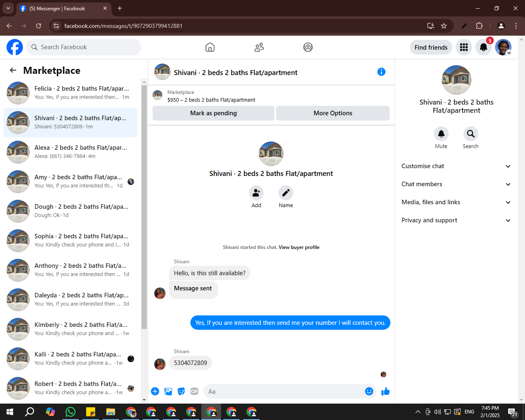Search in conversation magnifier icon
The width and height of the screenshot is (525, 420).
tap(471, 134)
